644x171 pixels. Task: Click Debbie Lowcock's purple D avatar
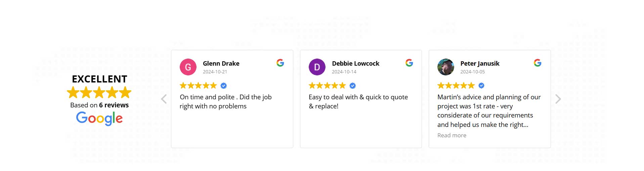click(x=317, y=67)
